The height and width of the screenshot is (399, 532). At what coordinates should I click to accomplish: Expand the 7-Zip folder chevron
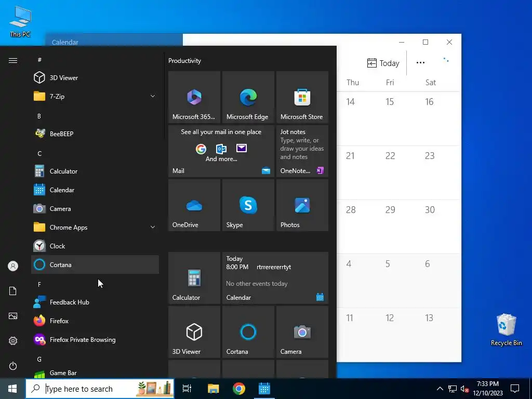153,96
